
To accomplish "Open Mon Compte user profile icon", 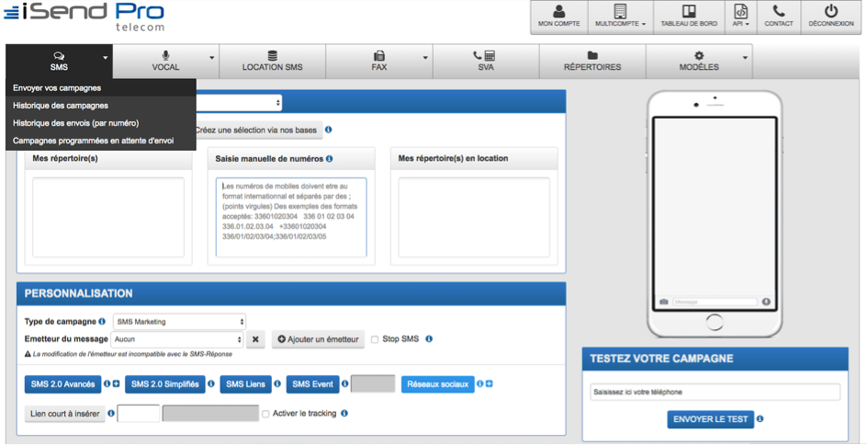I will 558,12.
